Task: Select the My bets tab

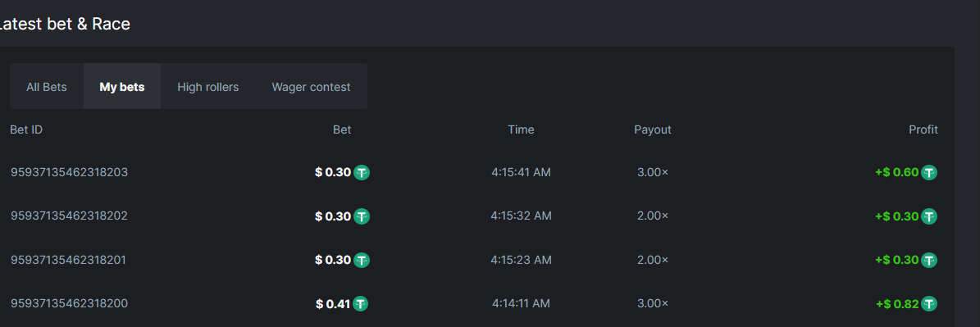Action: (x=122, y=87)
